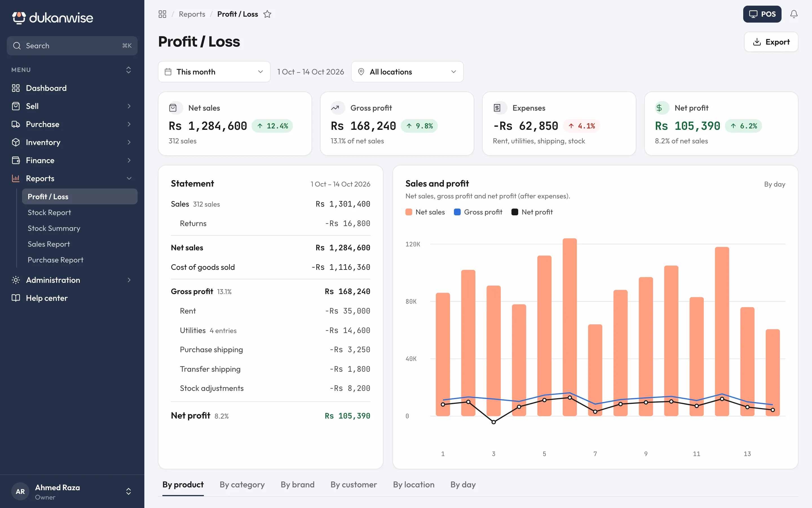812x508 pixels.
Task: Click the Returns -Rs 16,800 row
Action: pyautogui.click(x=270, y=224)
